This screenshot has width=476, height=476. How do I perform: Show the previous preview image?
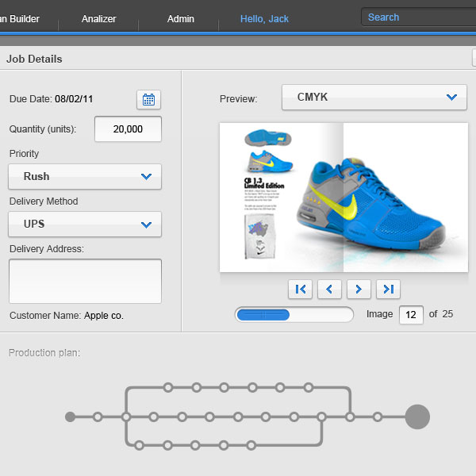point(329,289)
